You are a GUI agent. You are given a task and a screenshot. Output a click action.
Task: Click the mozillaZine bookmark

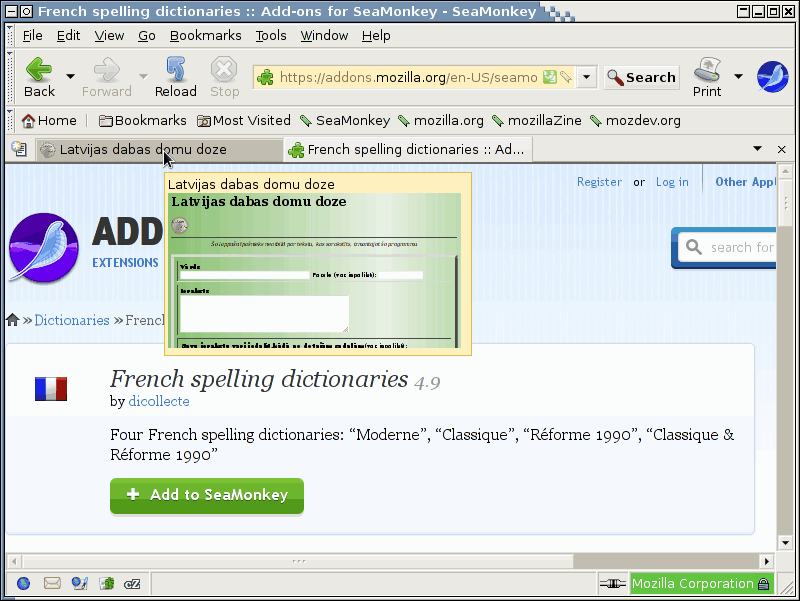(537, 121)
